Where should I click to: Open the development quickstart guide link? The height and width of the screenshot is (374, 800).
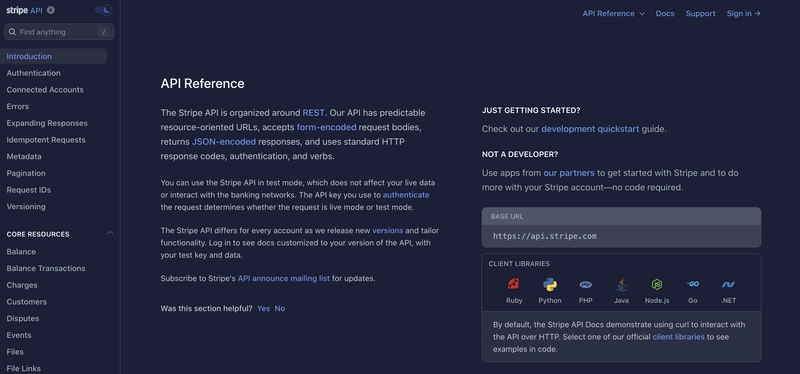[590, 129]
